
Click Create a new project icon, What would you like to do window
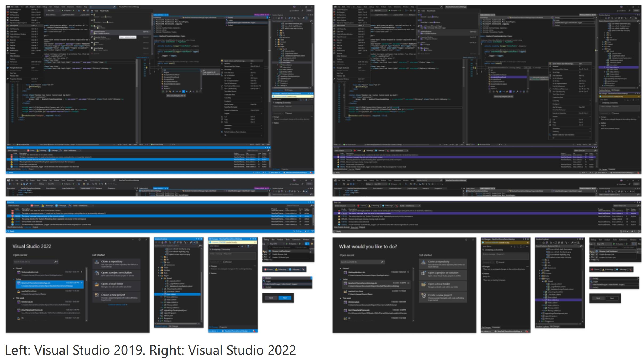[x=423, y=295]
